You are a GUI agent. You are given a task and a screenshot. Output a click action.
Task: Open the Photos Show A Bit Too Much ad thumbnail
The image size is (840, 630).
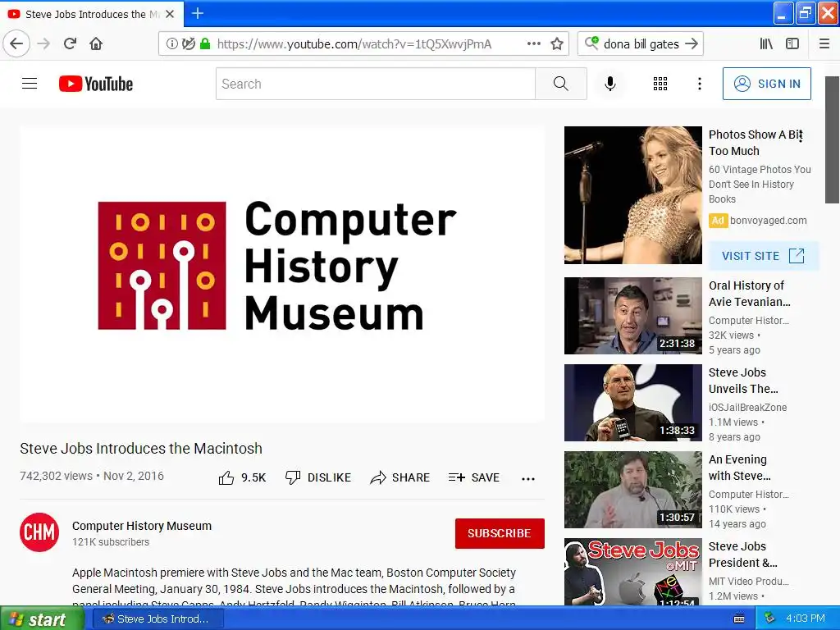coord(632,195)
